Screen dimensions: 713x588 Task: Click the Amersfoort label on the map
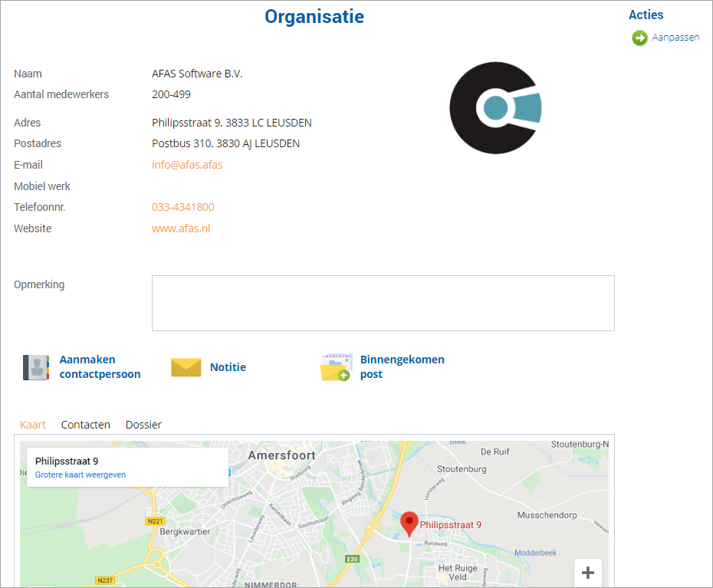tap(281, 455)
